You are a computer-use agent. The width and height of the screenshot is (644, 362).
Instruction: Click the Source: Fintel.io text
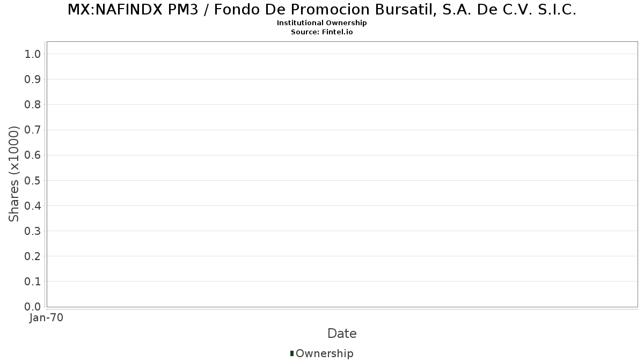point(322,32)
